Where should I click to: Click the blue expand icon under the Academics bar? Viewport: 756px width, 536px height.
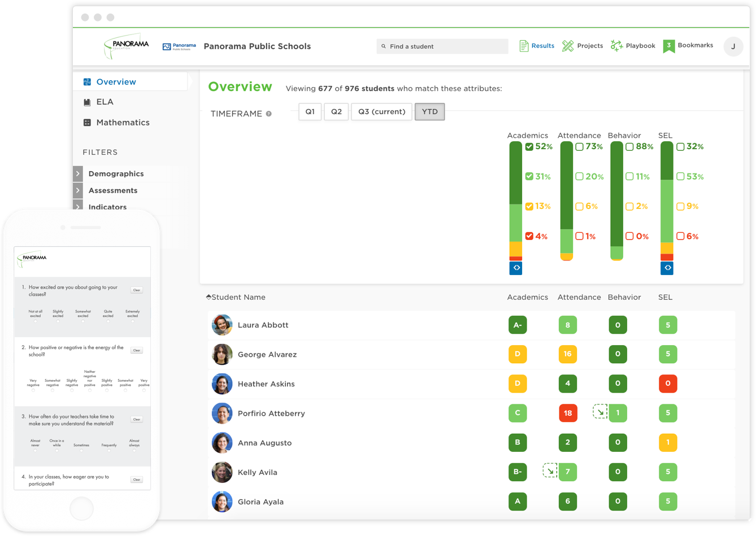515,268
